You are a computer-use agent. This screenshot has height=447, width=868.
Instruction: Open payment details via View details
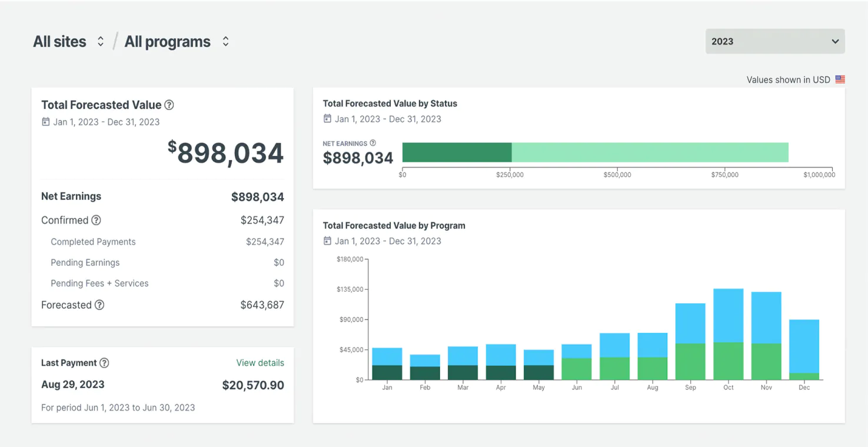[260, 363]
